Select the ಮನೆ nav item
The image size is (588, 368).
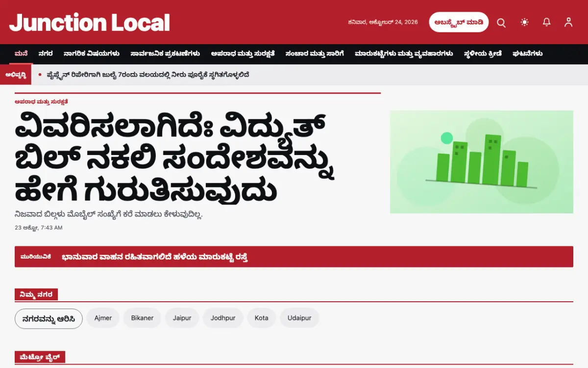pyautogui.click(x=21, y=53)
